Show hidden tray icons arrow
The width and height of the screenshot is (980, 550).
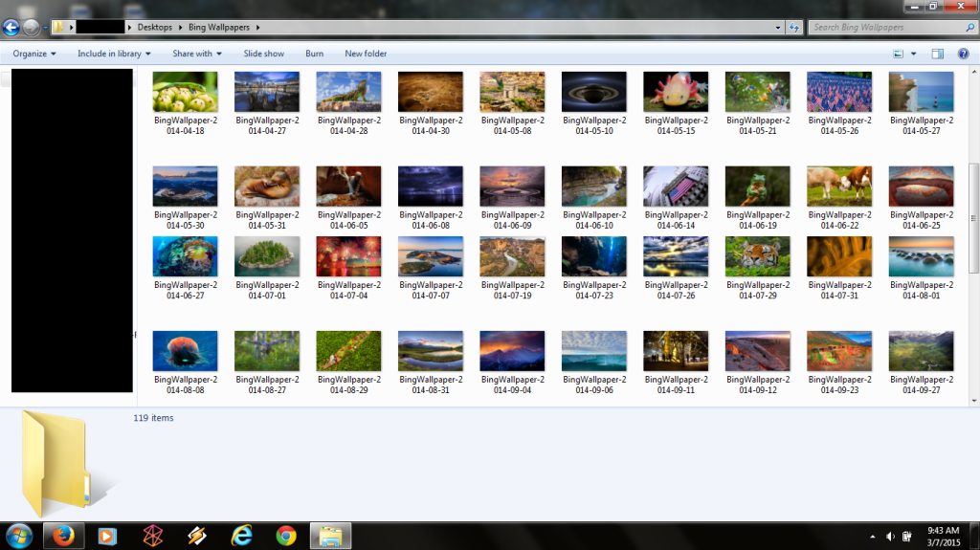(873, 537)
